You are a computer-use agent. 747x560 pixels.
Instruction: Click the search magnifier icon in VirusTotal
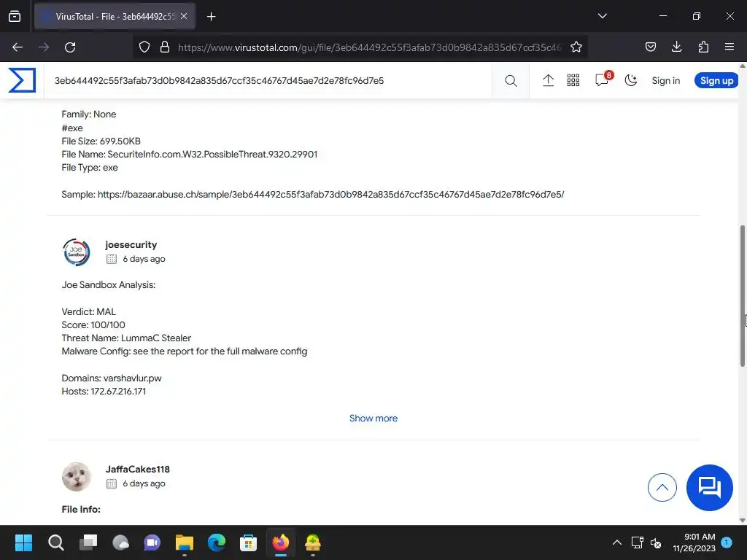511,80
